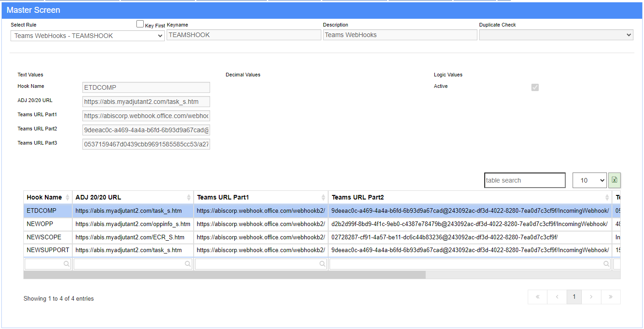Click the Teams URL Part1 column header

click(261, 197)
